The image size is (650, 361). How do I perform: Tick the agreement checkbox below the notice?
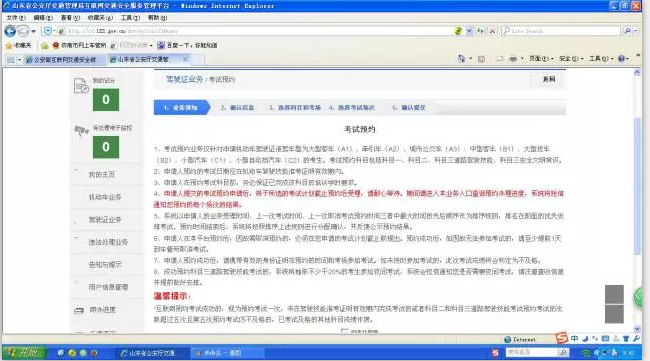coord(344,331)
